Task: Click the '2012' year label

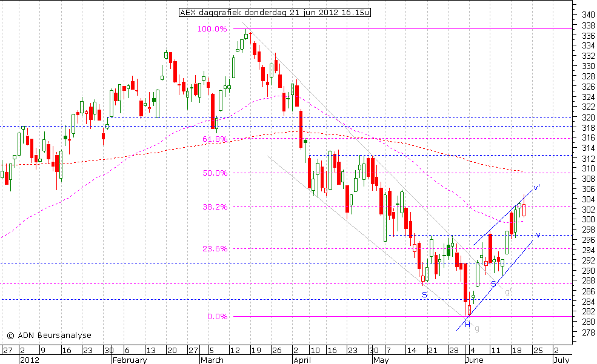Action: pyautogui.click(x=29, y=360)
